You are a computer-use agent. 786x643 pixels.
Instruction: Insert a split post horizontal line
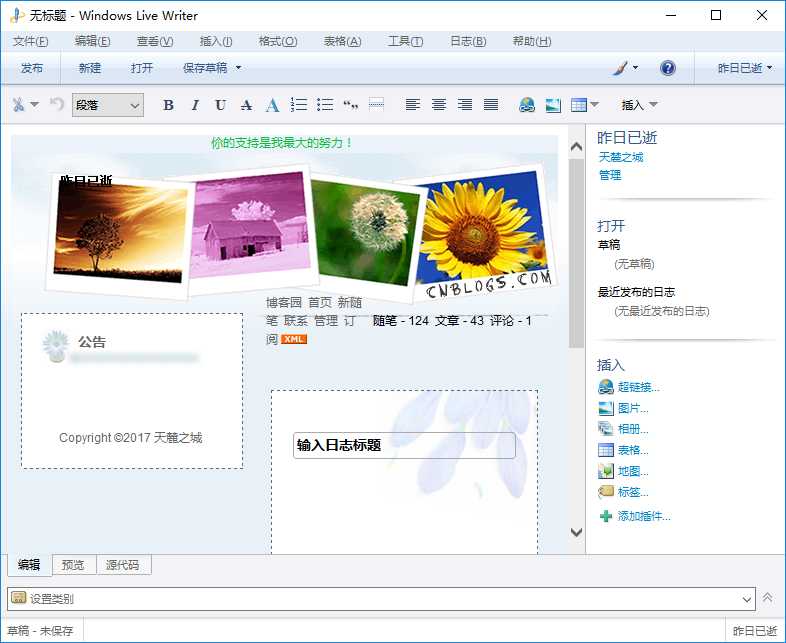click(376, 104)
